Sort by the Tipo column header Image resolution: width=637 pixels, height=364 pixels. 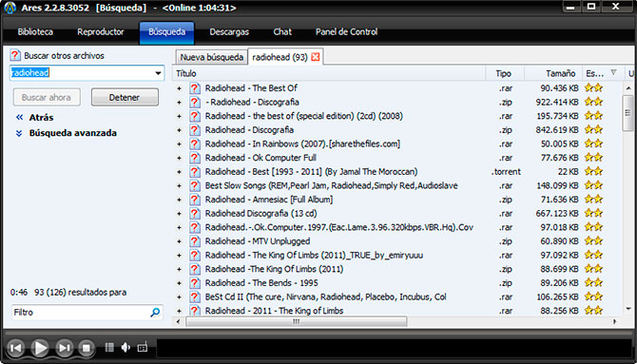[x=503, y=73]
